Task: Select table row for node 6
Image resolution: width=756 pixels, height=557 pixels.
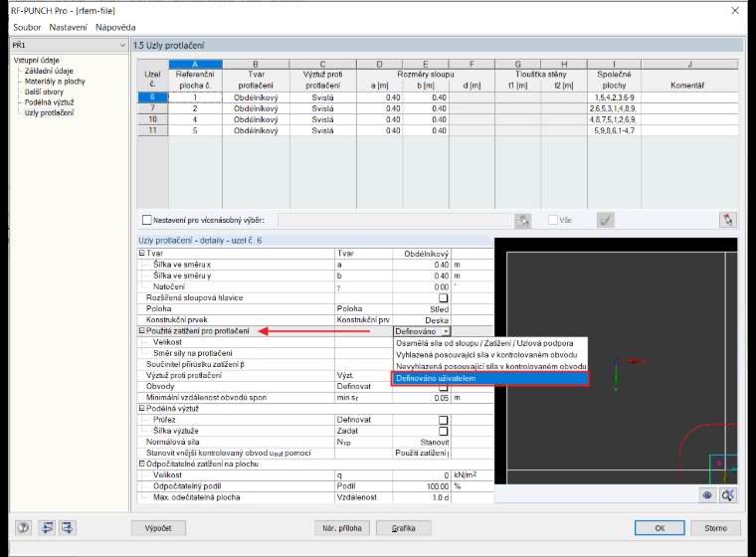Action: 152,96
